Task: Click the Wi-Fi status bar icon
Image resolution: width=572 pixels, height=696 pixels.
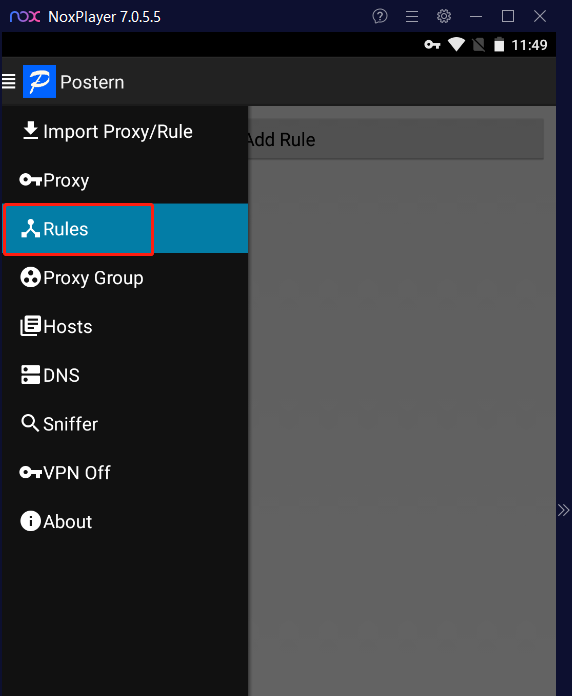Action: click(456, 44)
